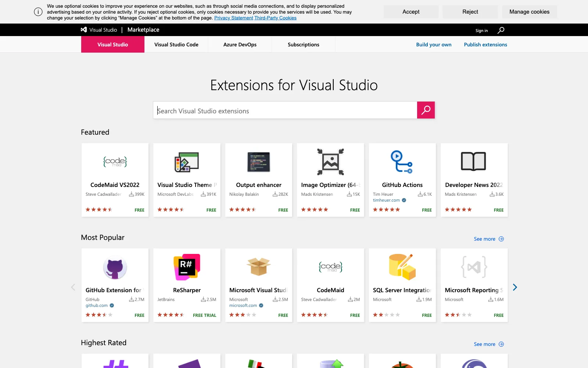
Task: Open the Visual Studio Theme Pack icon
Action: [187, 162]
